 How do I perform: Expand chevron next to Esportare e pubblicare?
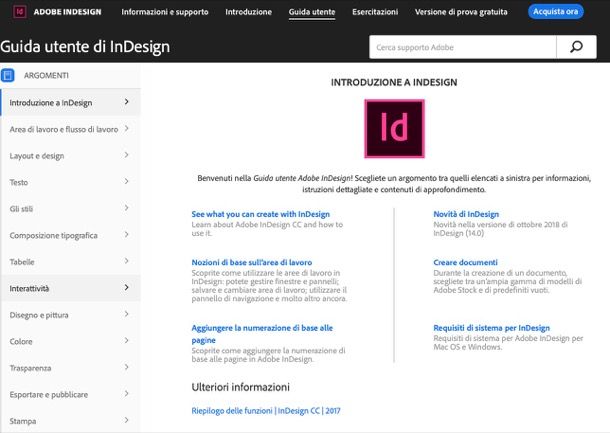126,393
